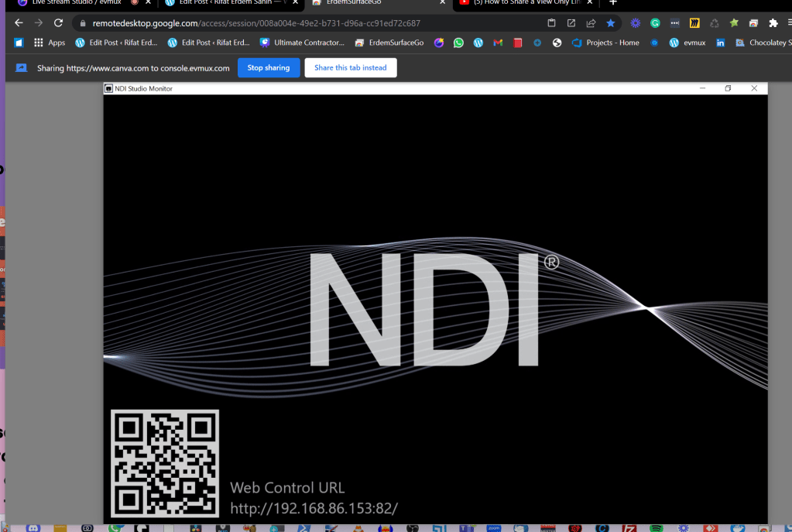Image resolution: width=792 pixels, height=532 pixels.
Task: Click the Web Control URL address text
Action: pos(314,508)
